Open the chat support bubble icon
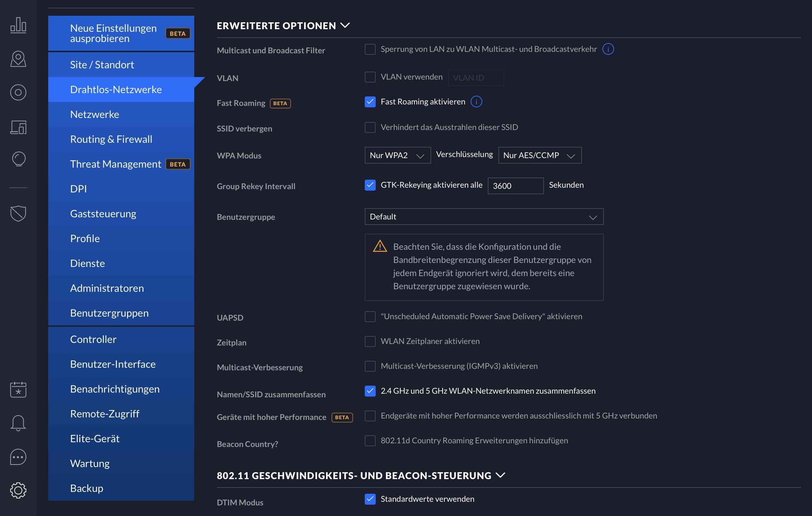Viewport: 812px width, 516px height. coord(18,457)
